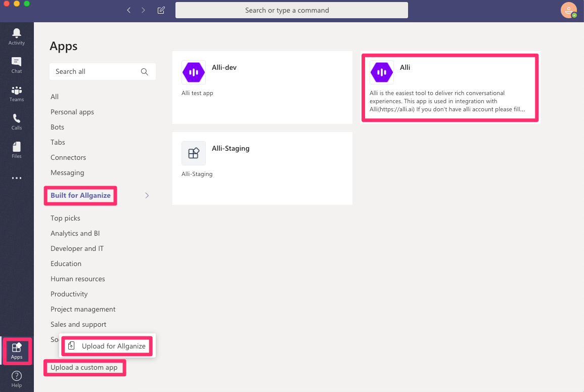This screenshot has height=392, width=584.
Task: Click the macOS yellow minimize button
Action: pos(16,4)
